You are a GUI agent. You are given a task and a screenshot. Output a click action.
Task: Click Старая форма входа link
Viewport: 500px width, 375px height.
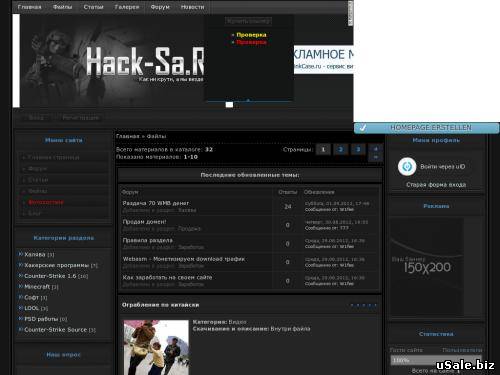point(436,185)
